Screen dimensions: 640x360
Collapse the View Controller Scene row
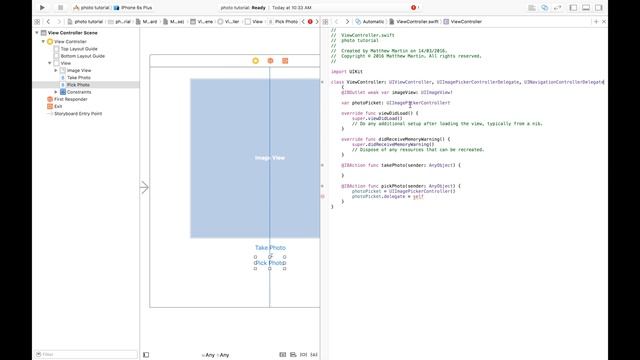point(37,33)
